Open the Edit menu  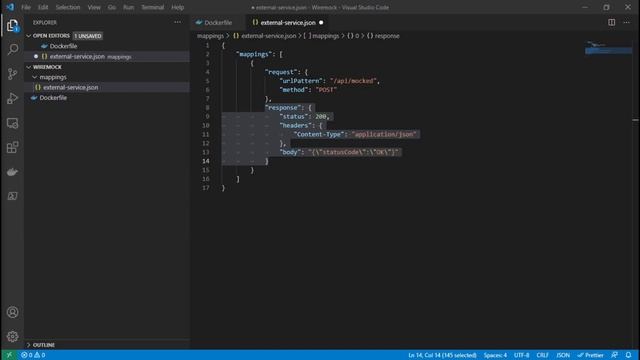tap(43, 7)
